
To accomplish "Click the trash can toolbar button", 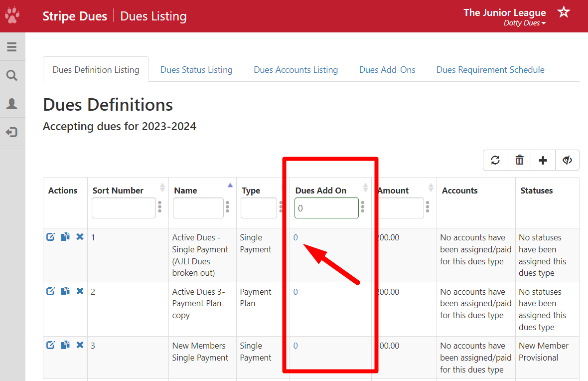I will [x=519, y=160].
